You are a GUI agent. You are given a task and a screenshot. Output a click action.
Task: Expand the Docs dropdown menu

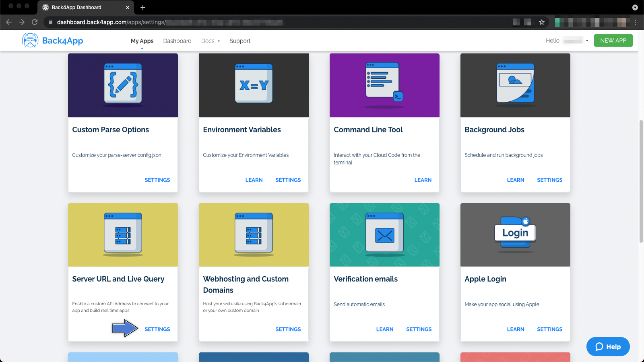[211, 41]
